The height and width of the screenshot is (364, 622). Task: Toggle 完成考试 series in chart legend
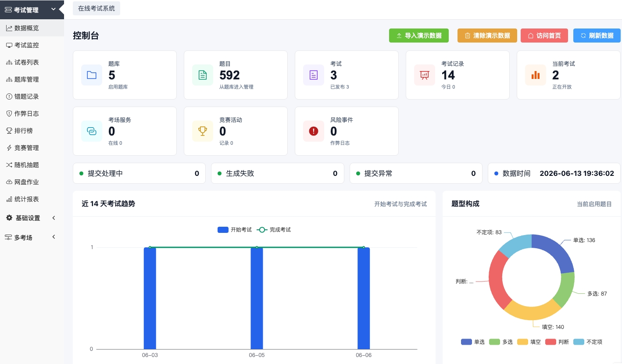[x=274, y=230]
